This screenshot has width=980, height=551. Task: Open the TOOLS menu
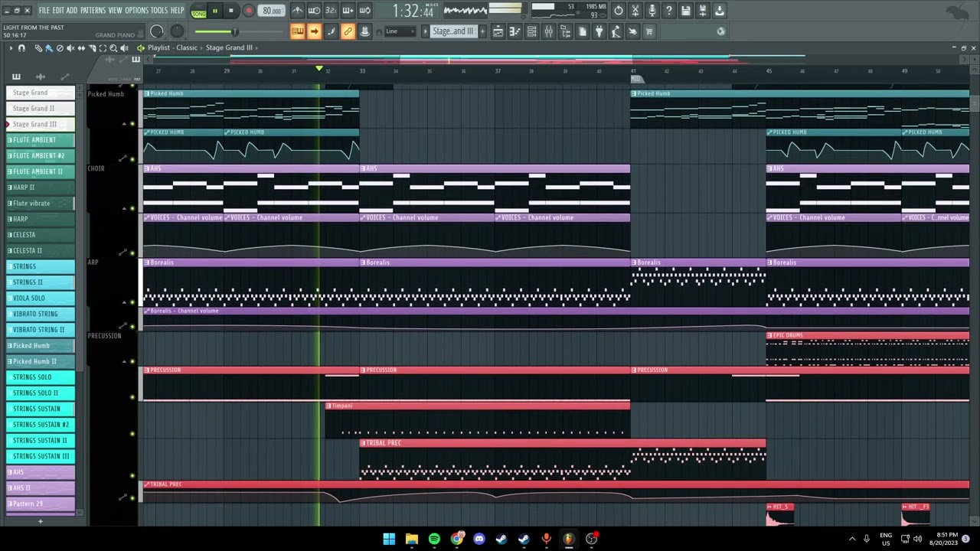point(159,11)
